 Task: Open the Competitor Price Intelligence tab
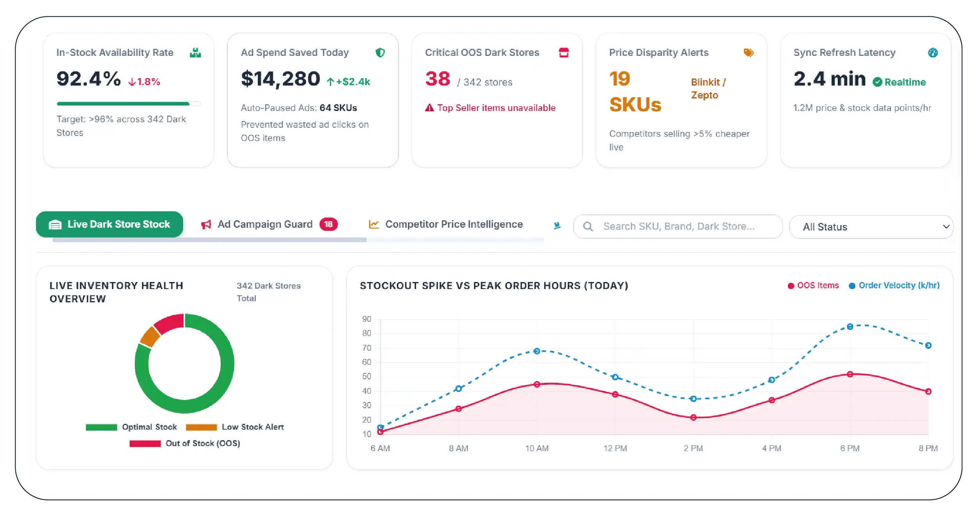pyautogui.click(x=446, y=224)
